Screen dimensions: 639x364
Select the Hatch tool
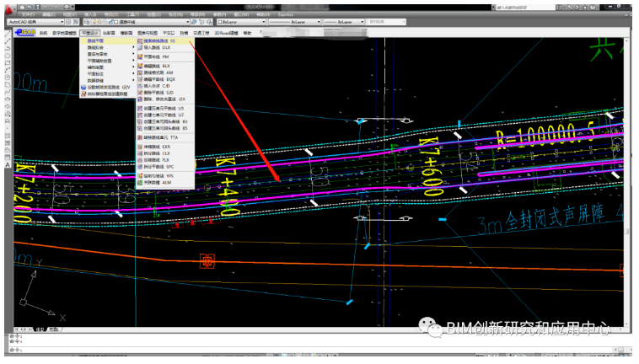click(8, 135)
